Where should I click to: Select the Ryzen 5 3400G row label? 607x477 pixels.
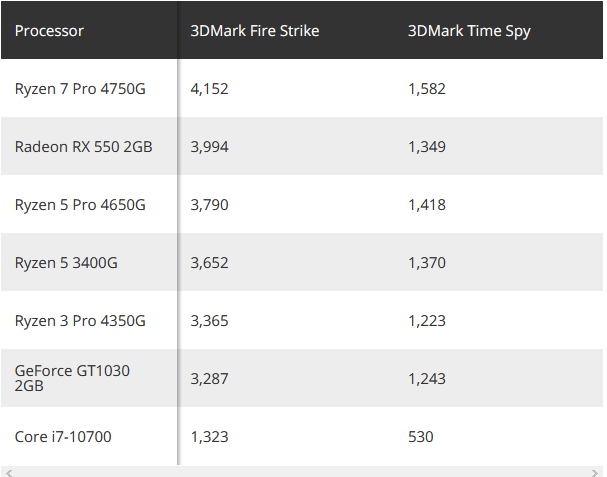click(66, 262)
